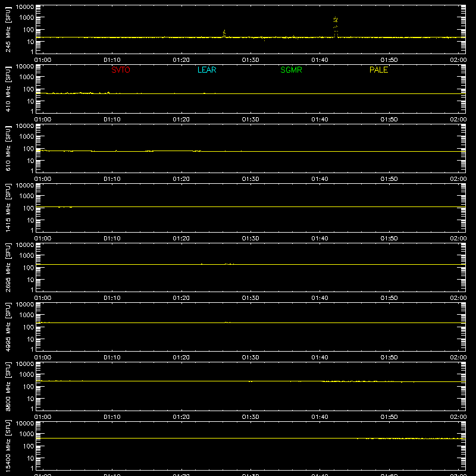Click 01:30 time label below 4995 MHz plot
Viewport: 476px width, 476px height.
point(250,358)
